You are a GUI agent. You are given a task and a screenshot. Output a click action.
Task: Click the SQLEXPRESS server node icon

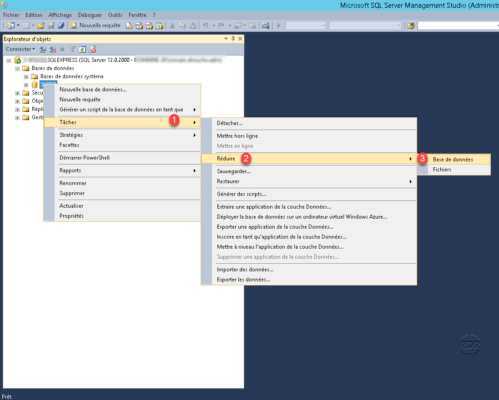point(18,60)
